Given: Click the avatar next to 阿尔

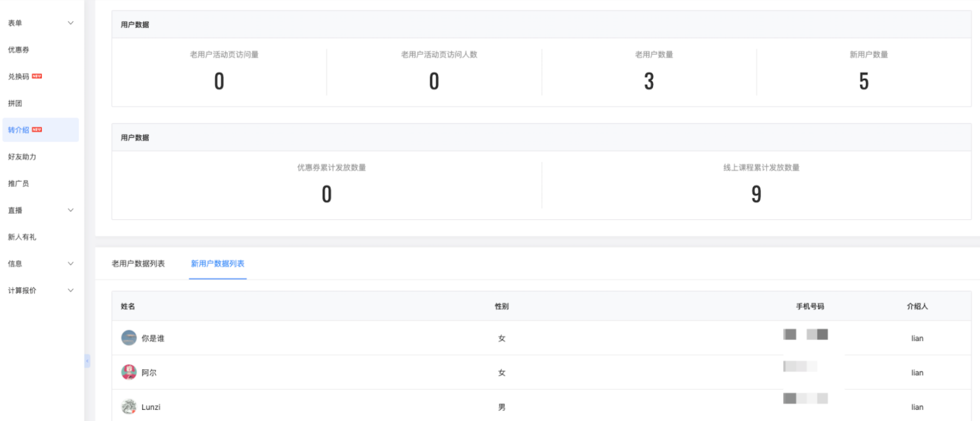Looking at the screenshot, I should tap(129, 372).
